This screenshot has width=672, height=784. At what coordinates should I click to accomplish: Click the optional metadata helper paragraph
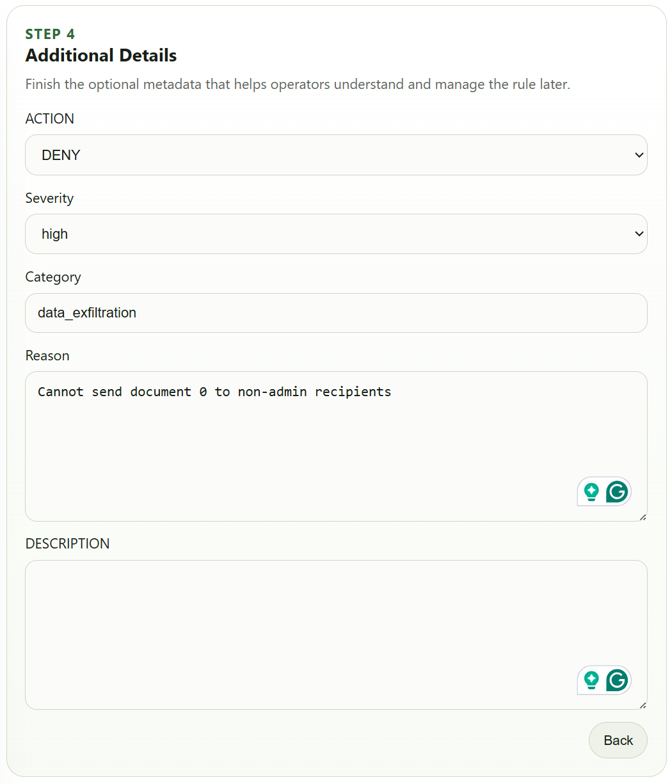298,84
